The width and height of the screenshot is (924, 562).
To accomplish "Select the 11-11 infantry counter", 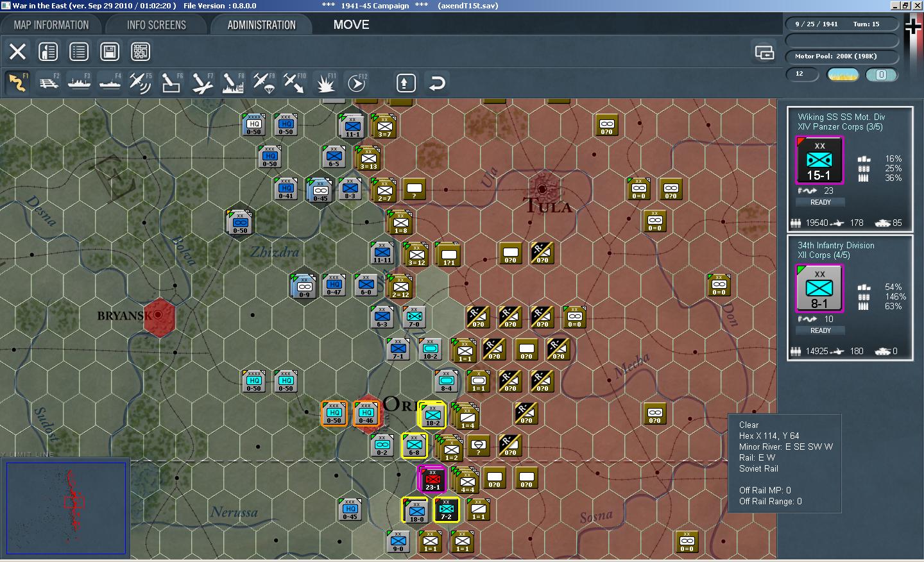I will pos(382,253).
